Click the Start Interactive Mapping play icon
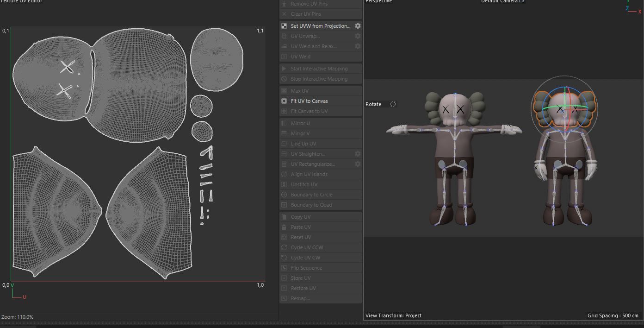644x328 pixels. click(284, 69)
